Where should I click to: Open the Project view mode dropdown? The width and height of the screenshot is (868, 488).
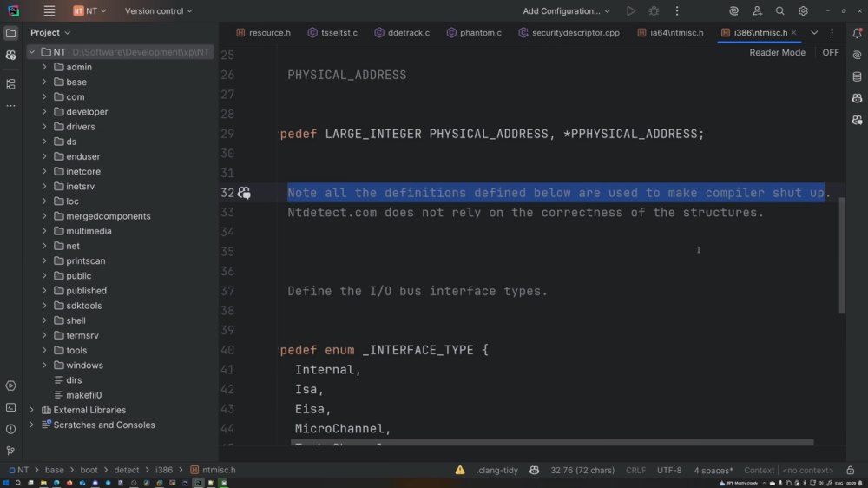click(x=50, y=33)
